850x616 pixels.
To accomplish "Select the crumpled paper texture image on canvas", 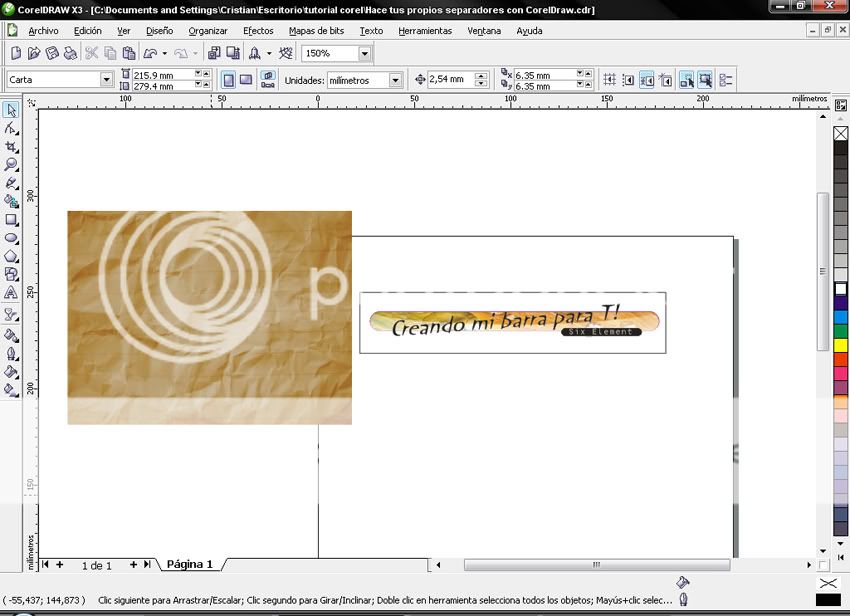I will click(x=210, y=317).
